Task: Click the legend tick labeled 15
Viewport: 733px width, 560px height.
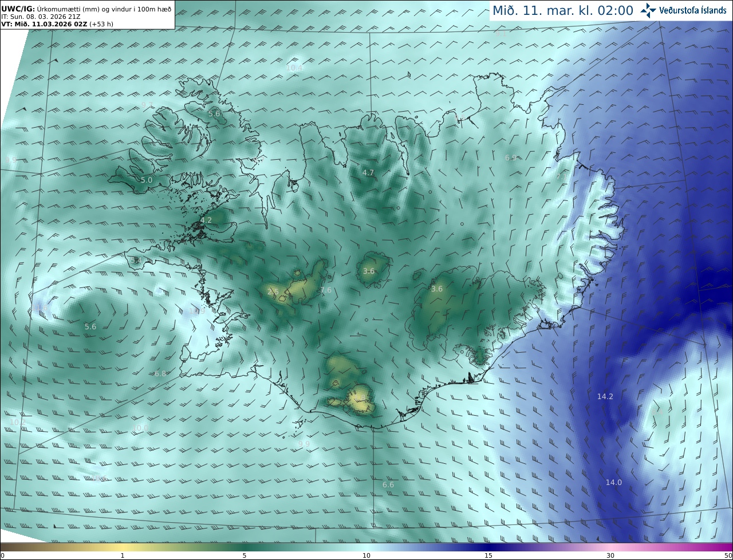Action: [488, 556]
